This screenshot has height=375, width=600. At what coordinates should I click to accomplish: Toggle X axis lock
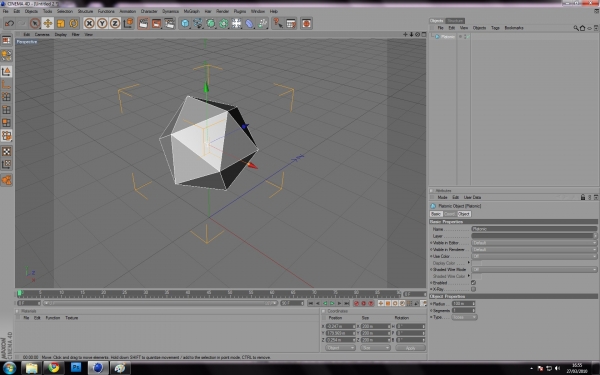89,23
